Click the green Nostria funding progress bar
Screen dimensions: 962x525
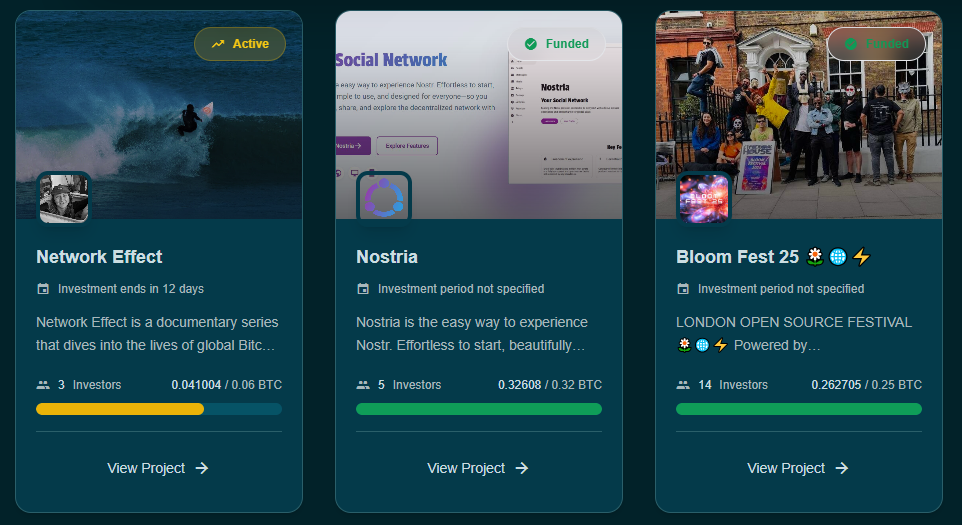(479, 409)
